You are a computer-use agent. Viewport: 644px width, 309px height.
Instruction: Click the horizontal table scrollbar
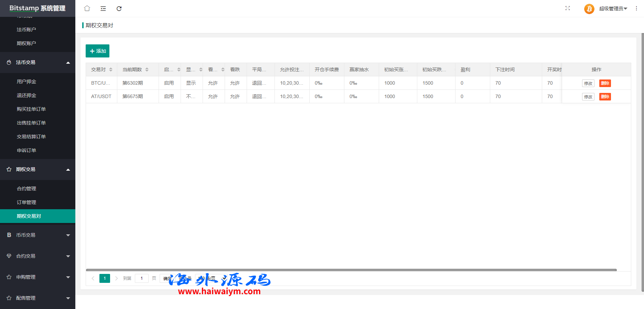[351, 270]
